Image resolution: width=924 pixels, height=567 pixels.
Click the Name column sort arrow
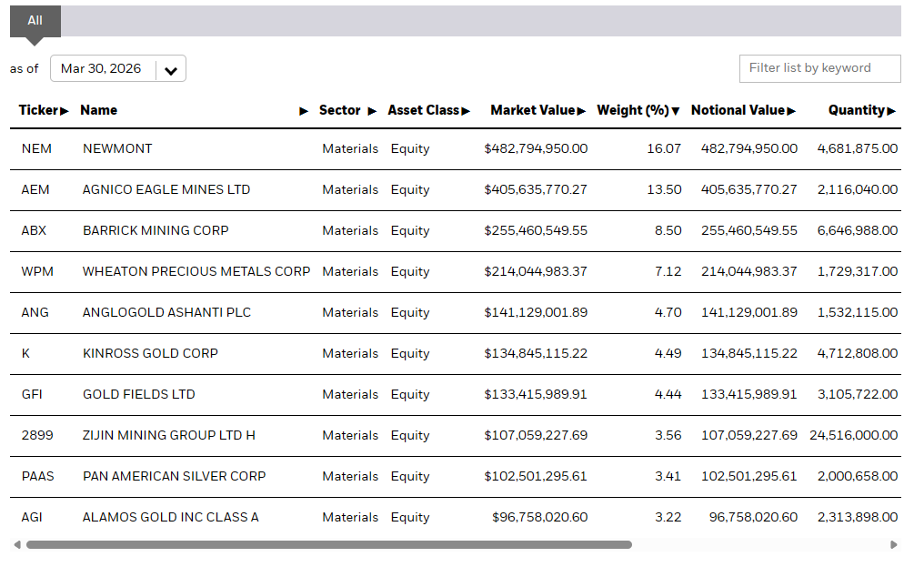click(x=304, y=111)
